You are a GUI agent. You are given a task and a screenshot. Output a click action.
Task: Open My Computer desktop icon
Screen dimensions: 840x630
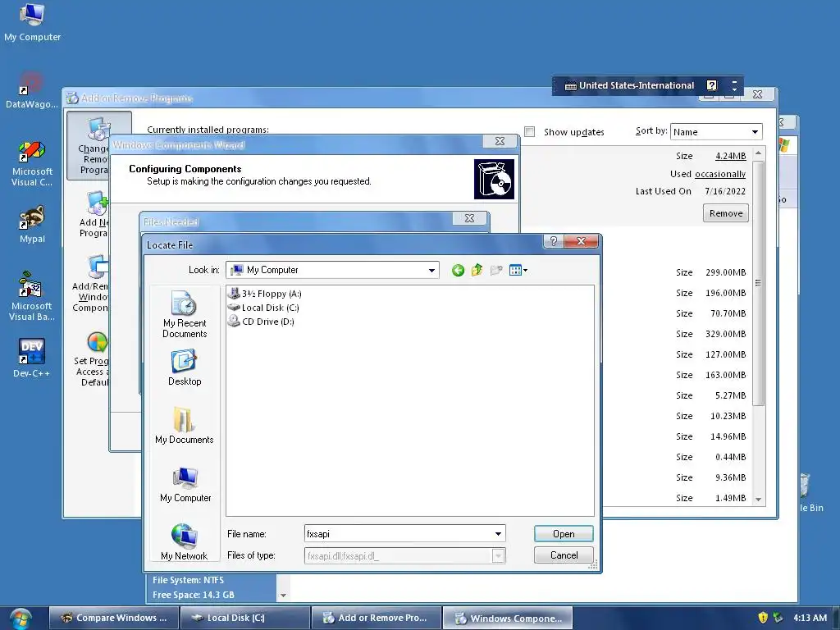[x=32, y=22]
